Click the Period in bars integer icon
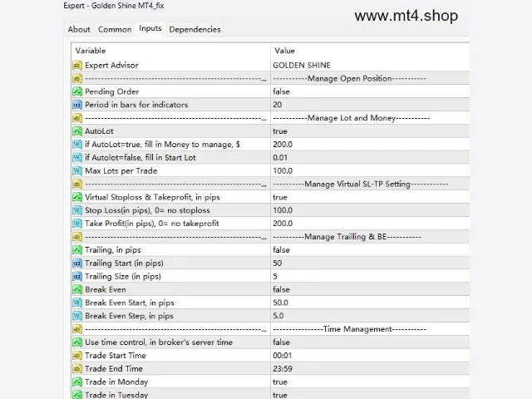The height and width of the screenshot is (399, 532). click(x=77, y=105)
